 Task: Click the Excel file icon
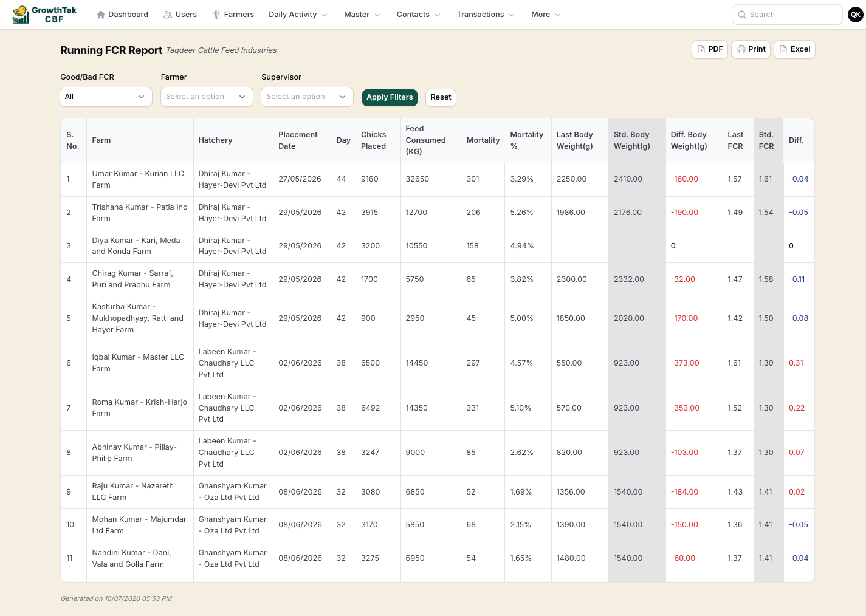[x=783, y=49]
